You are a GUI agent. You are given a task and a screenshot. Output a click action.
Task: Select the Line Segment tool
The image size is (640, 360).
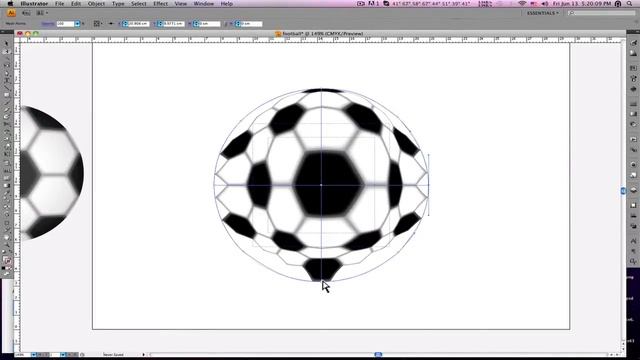click(7, 88)
